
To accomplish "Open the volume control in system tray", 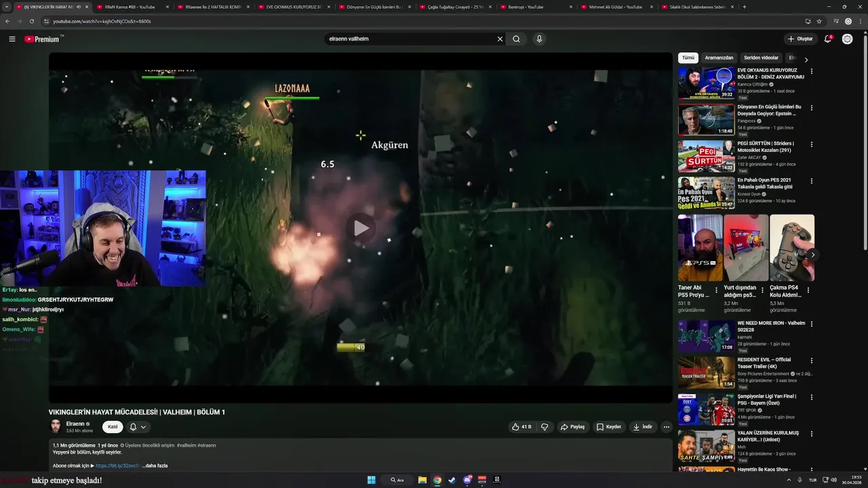I will pyautogui.click(x=833, y=480).
